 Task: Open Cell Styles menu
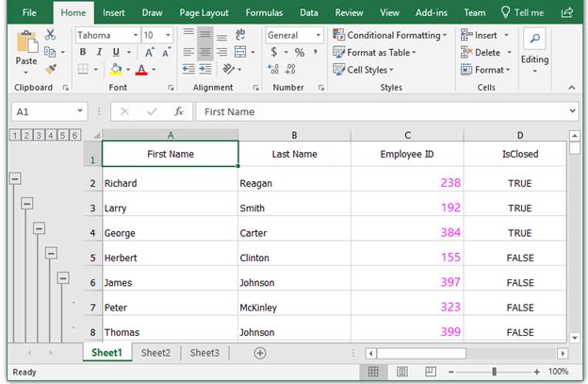pos(363,70)
